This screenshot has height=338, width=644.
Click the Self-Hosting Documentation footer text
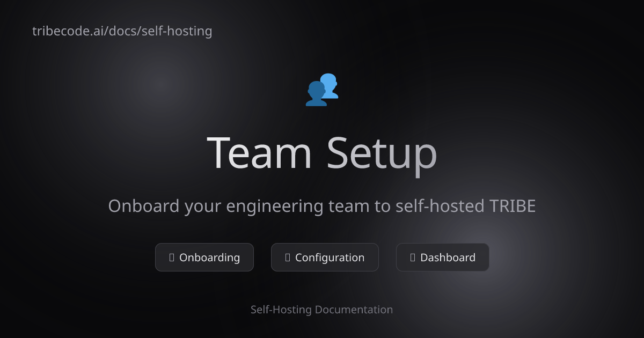point(322,310)
